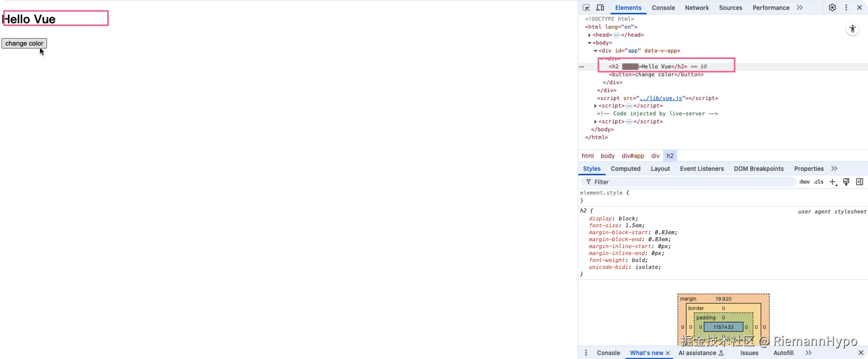This screenshot has width=868, height=359.
Task: Open the Performance tab
Action: coord(771,8)
